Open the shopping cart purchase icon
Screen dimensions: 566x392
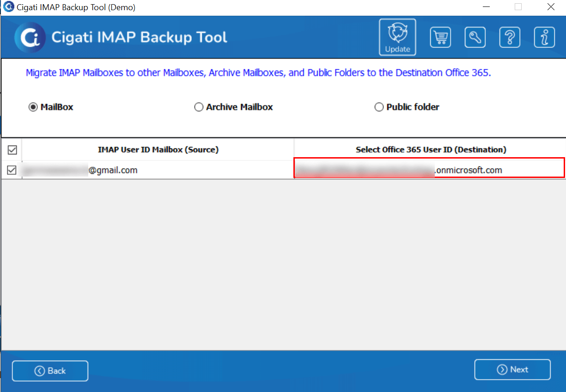pyautogui.click(x=440, y=37)
